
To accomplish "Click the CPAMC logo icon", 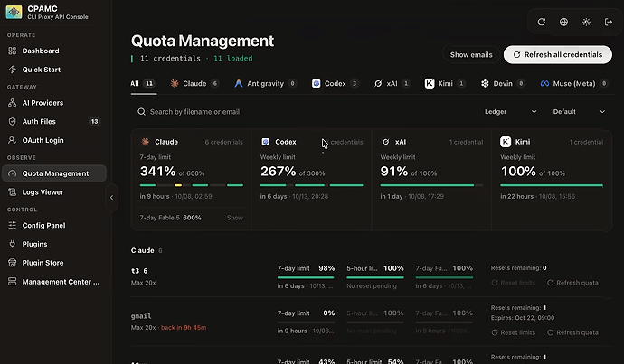I will click(14, 13).
